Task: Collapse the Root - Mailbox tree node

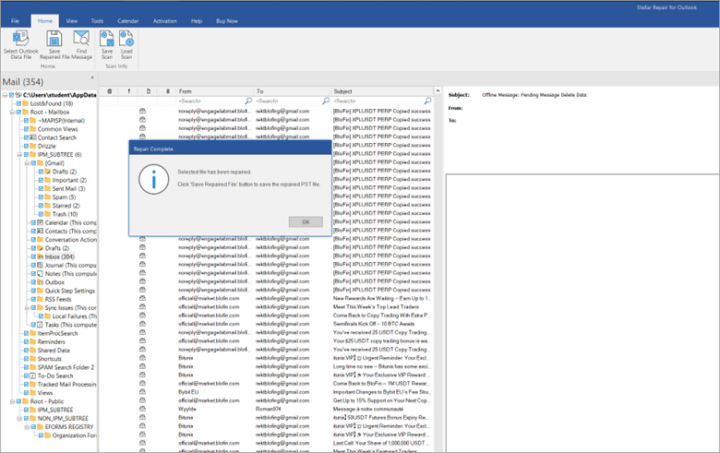Action: [x=12, y=112]
